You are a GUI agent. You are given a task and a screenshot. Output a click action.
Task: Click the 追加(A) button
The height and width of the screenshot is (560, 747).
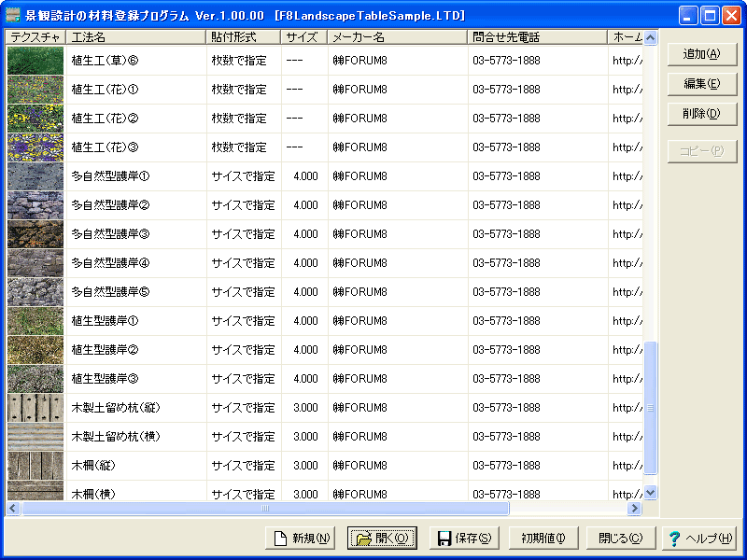click(702, 54)
